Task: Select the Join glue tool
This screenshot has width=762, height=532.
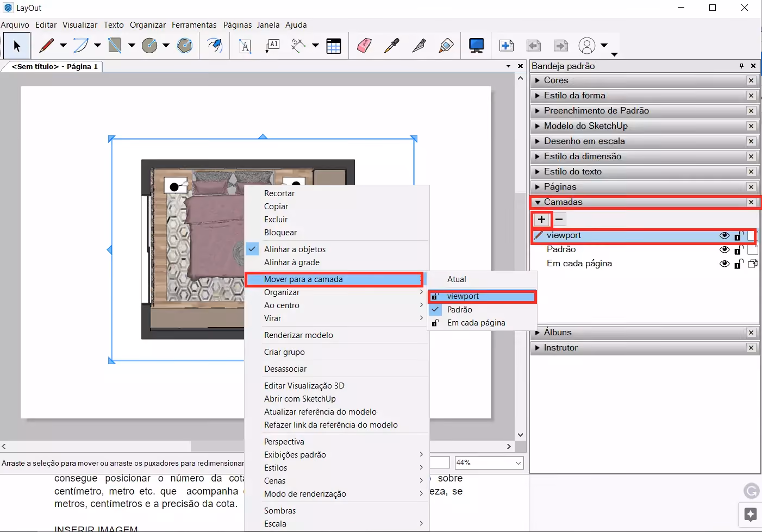Action: point(446,46)
